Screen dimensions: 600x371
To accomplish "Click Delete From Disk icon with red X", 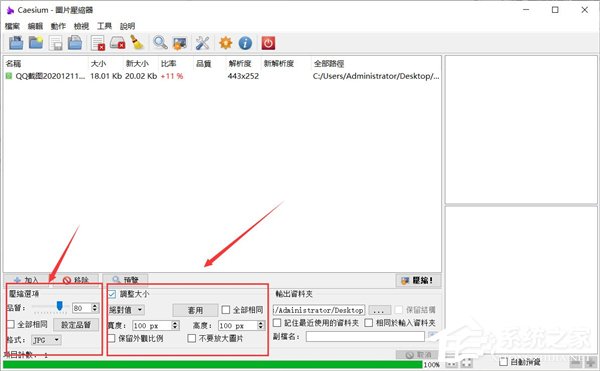I will click(117, 43).
